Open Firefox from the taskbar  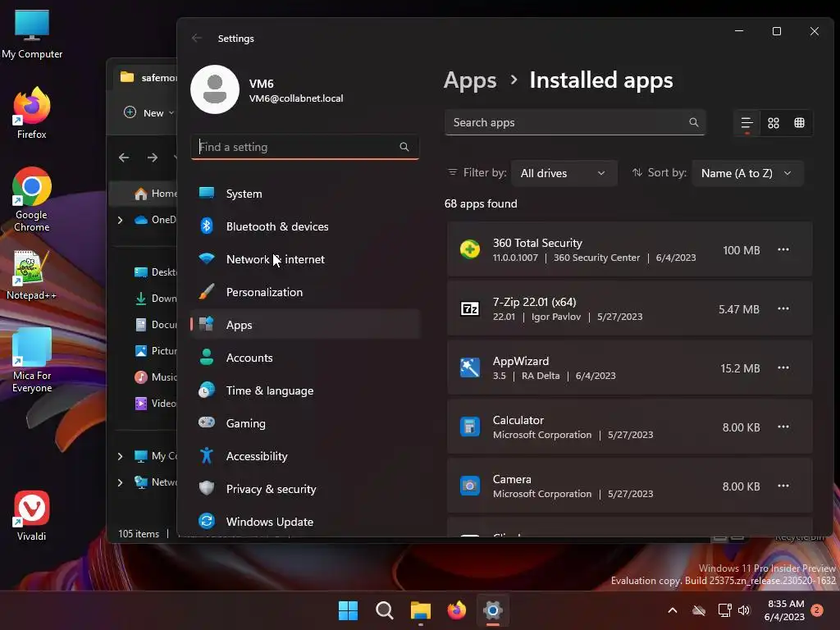point(456,610)
